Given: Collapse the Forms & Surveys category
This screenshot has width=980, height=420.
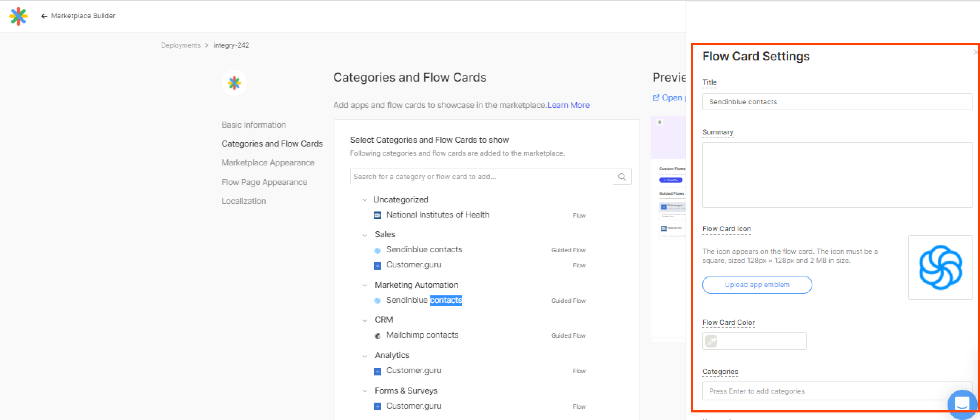Looking at the screenshot, I should coord(364,391).
